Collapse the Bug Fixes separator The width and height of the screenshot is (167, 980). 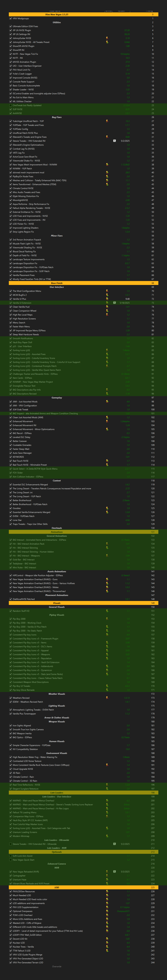tap(83, 117)
